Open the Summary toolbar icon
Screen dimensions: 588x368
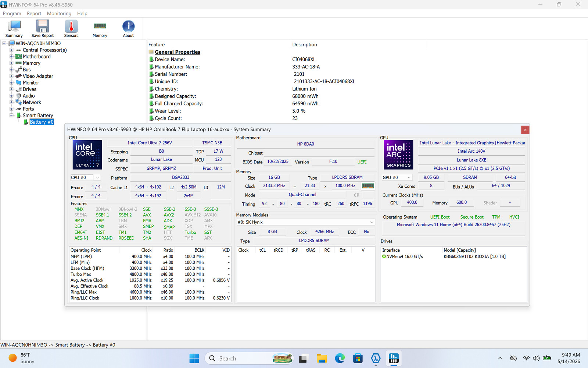pos(14,29)
